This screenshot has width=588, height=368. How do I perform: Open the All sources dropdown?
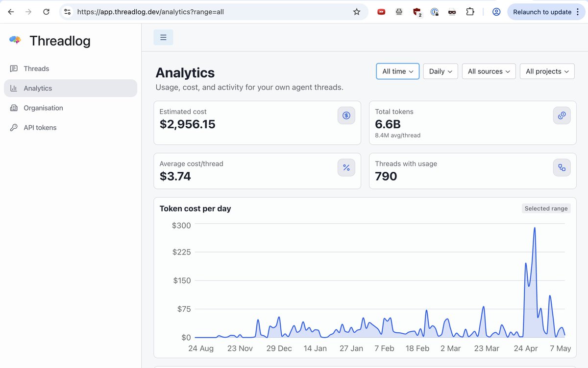489,71
